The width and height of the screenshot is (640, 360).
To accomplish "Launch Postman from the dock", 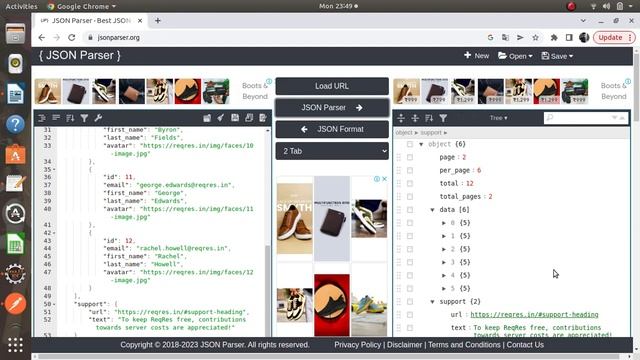I will pyautogui.click(x=16, y=304).
